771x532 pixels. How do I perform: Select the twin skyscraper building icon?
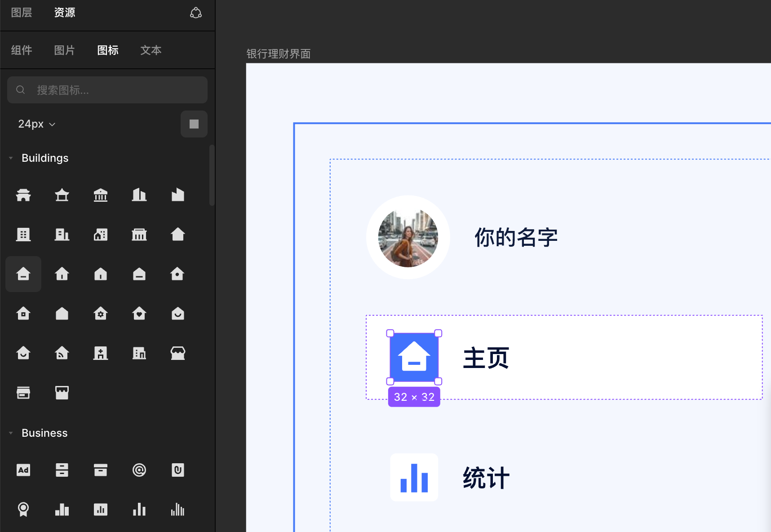click(x=139, y=195)
